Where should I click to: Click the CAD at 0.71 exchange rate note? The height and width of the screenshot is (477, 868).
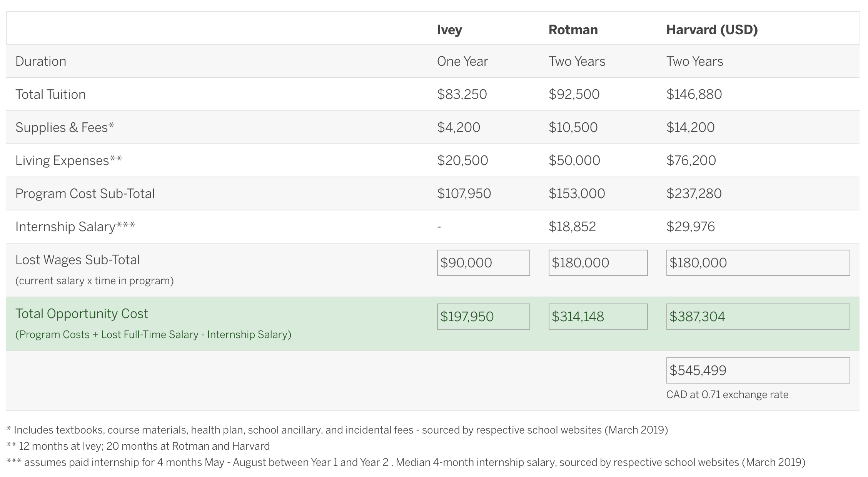[x=727, y=395]
